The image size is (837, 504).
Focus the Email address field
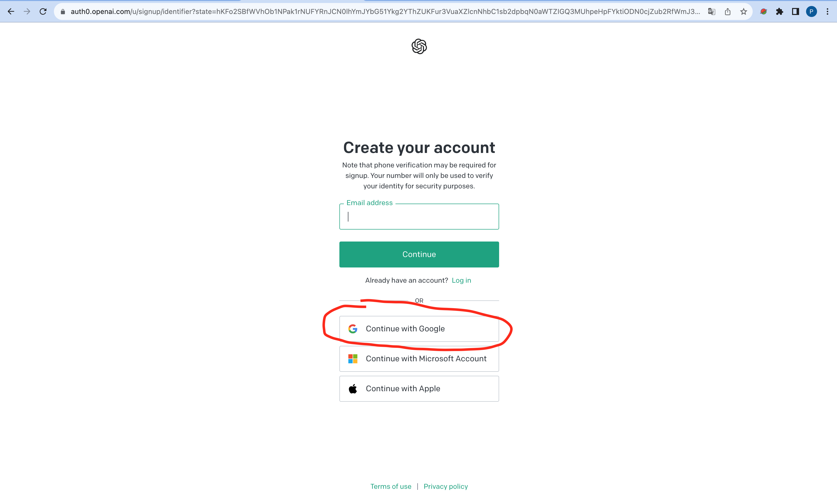click(419, 217)
